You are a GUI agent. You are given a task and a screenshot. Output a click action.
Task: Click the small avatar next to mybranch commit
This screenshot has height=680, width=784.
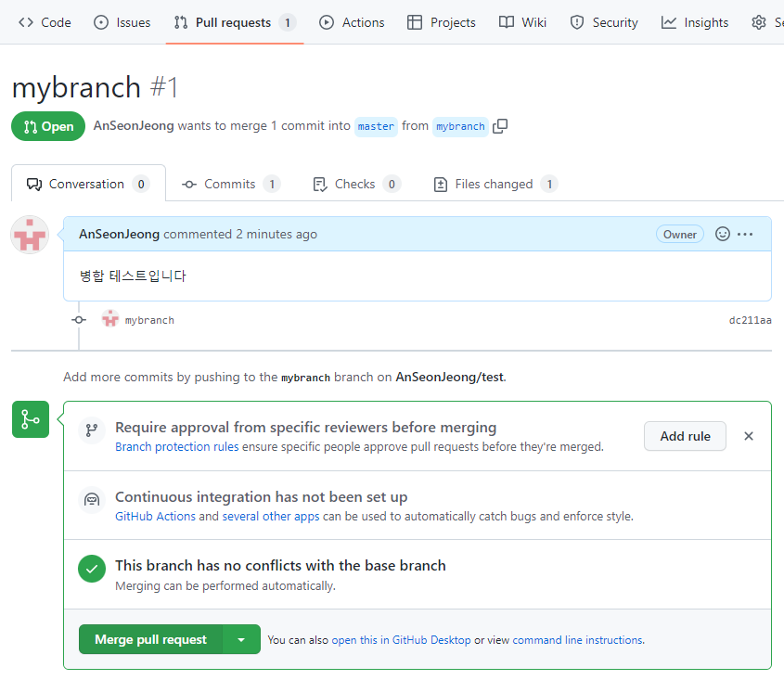110,318
